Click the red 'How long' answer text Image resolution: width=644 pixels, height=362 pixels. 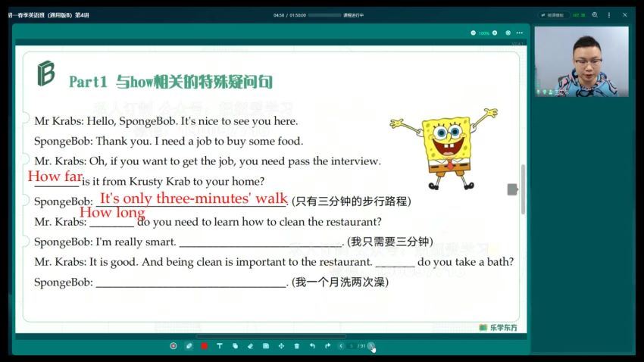112,212
